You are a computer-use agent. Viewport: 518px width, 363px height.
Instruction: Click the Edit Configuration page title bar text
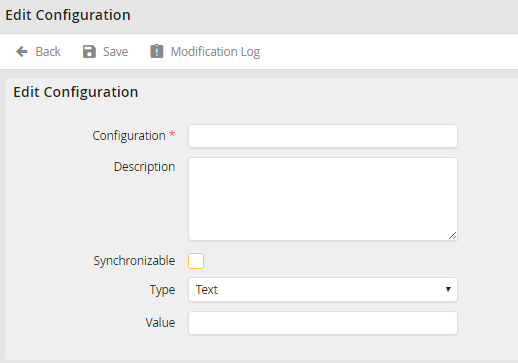coord(68,15)
